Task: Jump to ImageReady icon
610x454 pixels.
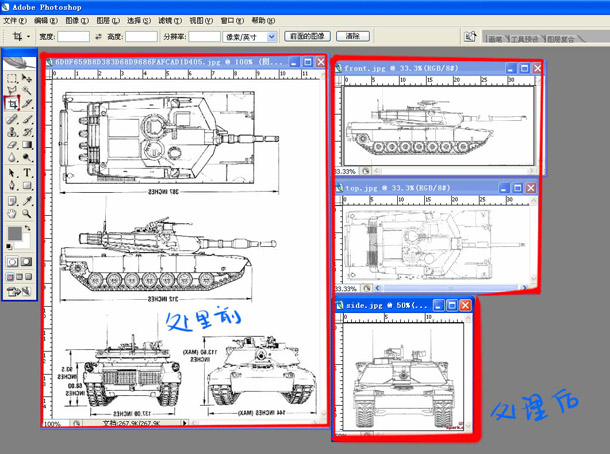Action: click(19, 291)
